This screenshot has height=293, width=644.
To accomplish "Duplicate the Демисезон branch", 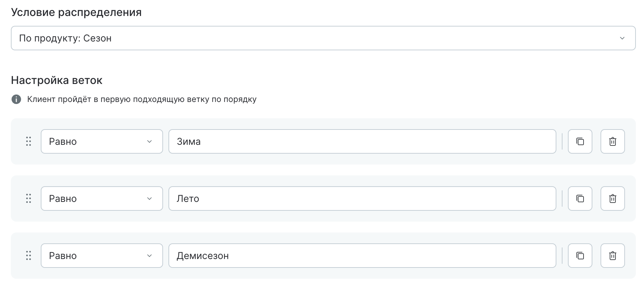I will [580, 256].
